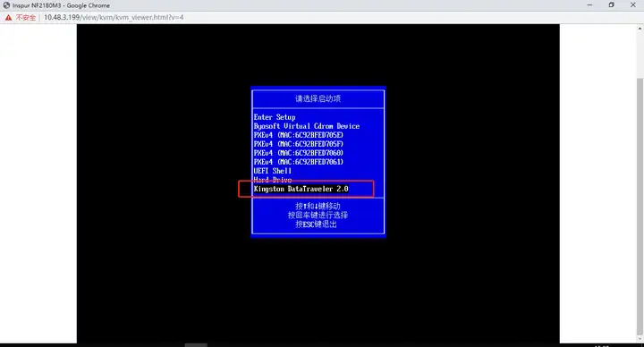Click the page vertical scrollbar thumb
The height and width of the screenshot is (347, 644).
[x=640, y=206]
